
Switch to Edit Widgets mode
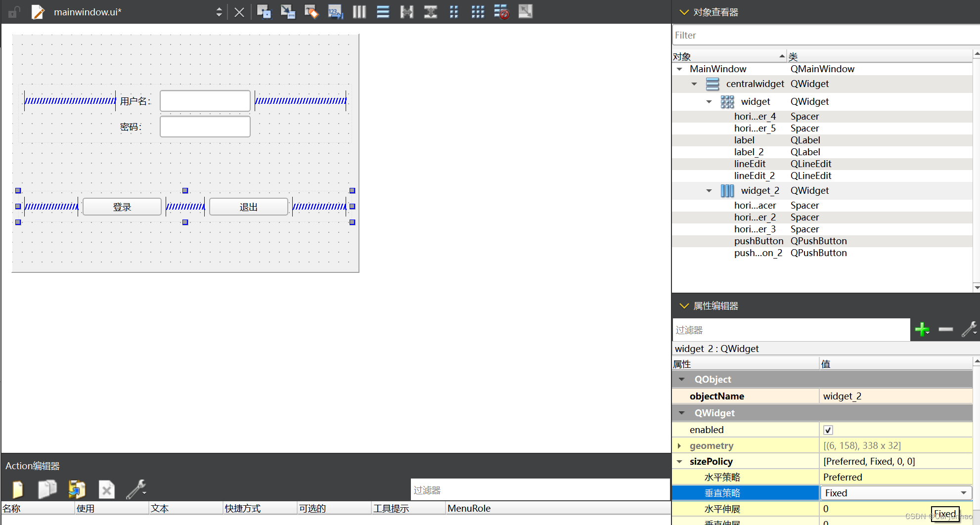264,11
